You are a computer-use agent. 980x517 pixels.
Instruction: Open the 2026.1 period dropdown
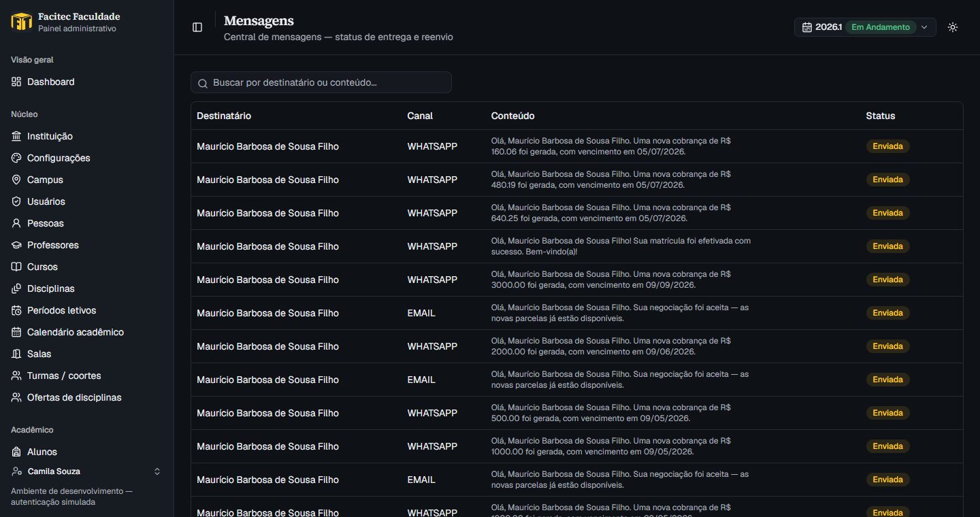click(x=865, y=27)
